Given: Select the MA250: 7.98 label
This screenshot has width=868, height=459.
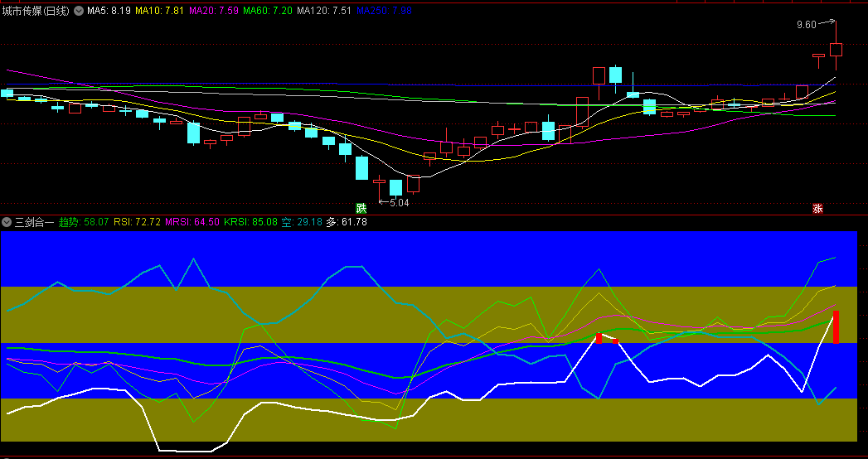Looking at the screenshot, I should point(384,11).
